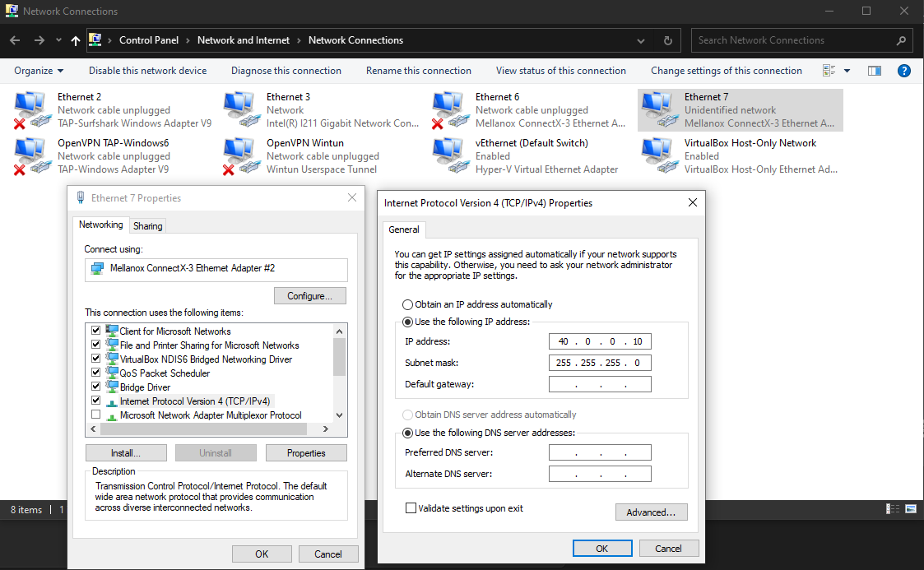Uncheck File and Printer Sharing checkbox

click(x=96, y=344)
